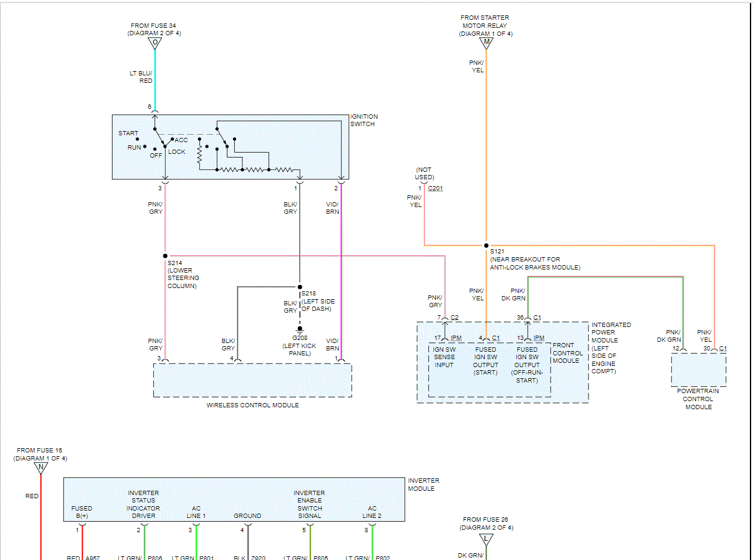
Task: Click the G208 ground symbol
Action: (x=300, y=329)
